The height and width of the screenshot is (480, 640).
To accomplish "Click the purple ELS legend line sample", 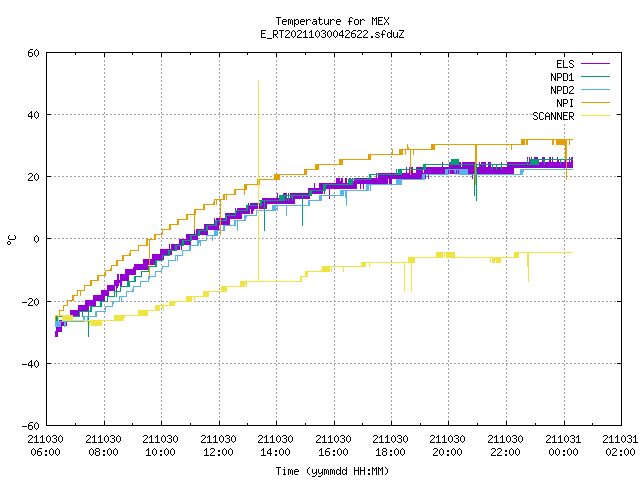I will pyautogui.click(x=595, y=64).
